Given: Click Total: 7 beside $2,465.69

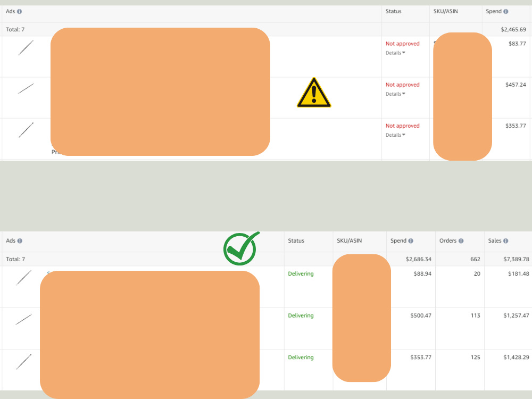Looking at the screenshot, I should click(x=15, y=29).
